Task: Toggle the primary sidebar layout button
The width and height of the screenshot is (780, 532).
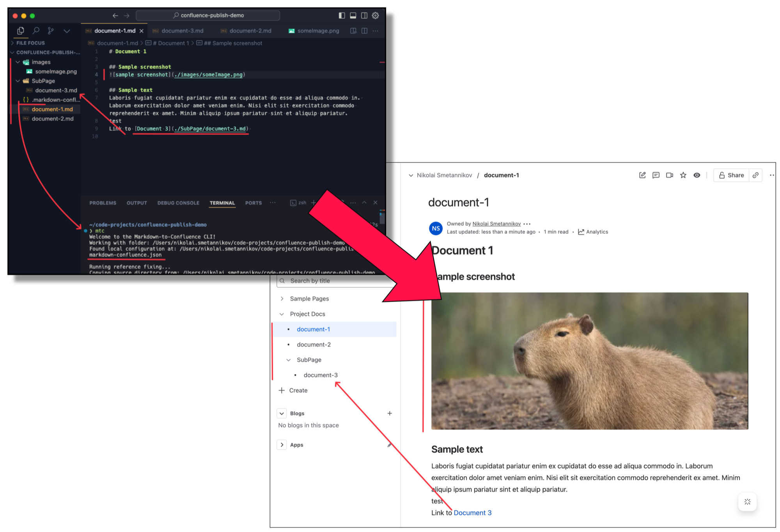Action: click(x=342, y=16)
